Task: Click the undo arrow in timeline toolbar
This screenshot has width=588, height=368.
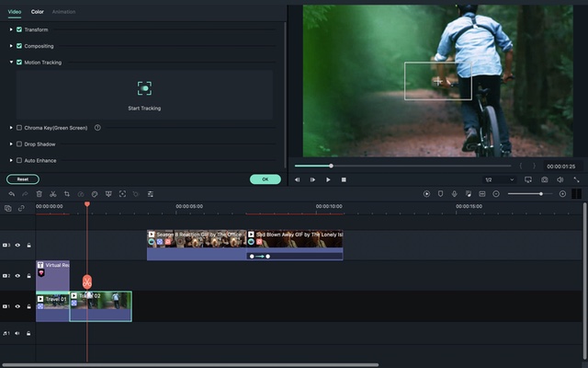Action: (12, 194)
